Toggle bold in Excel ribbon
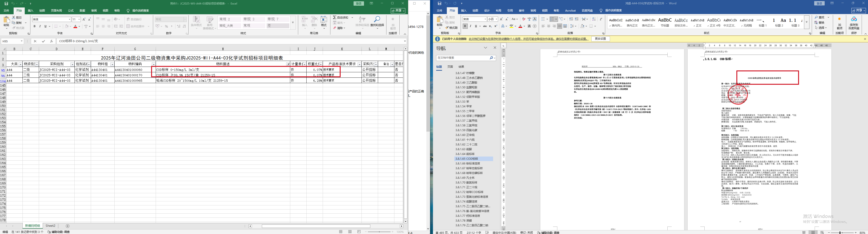 point(34,26)
